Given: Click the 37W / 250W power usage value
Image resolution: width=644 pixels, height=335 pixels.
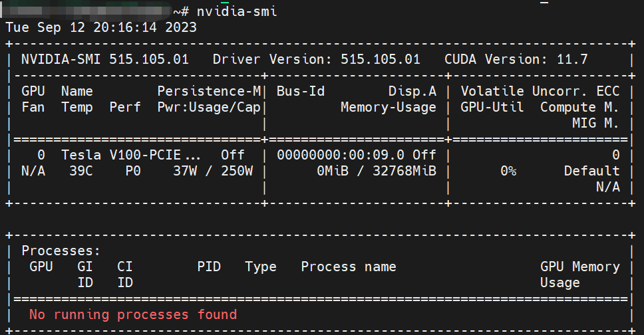Looking at the screenshot, I should pos(212,171).
